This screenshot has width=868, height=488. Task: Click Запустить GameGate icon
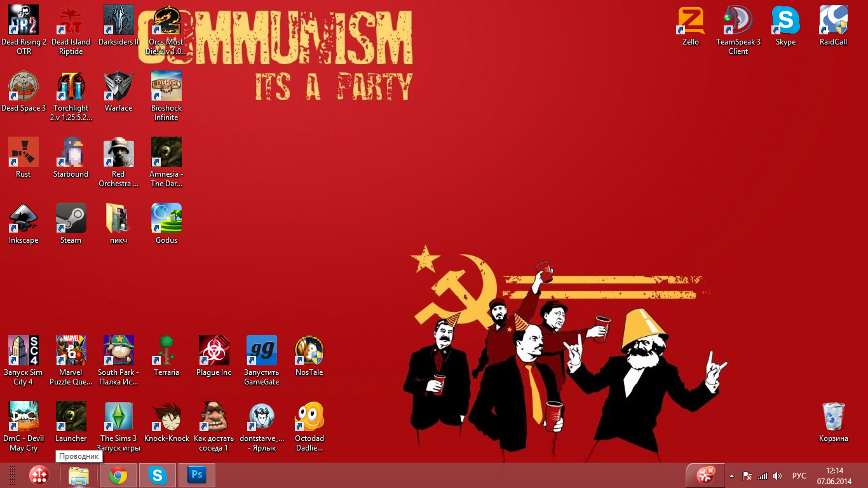[262, 350]
